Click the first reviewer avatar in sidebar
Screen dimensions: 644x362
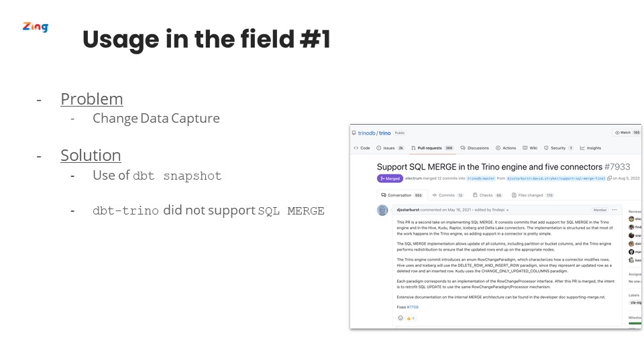[x=631, y=219]
